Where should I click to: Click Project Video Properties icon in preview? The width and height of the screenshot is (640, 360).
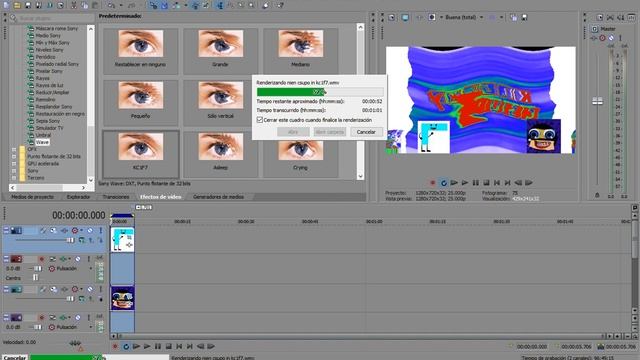[x=392, y=18]
